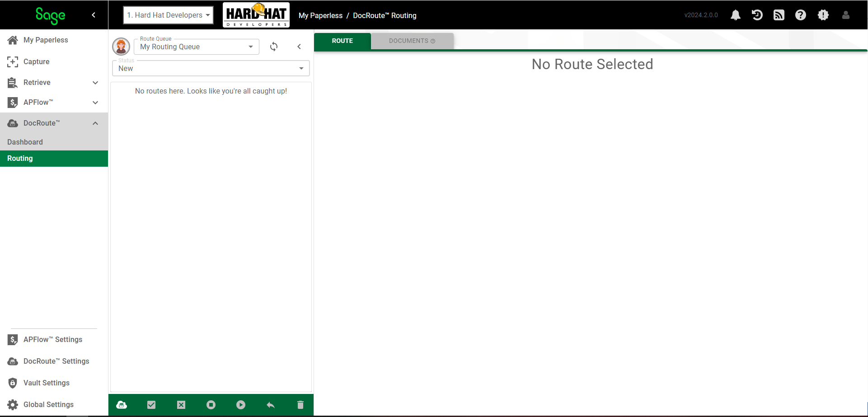Click the No Route Selected heading
This screenshot has width=868, height=417.
click(x=592, y=64)
